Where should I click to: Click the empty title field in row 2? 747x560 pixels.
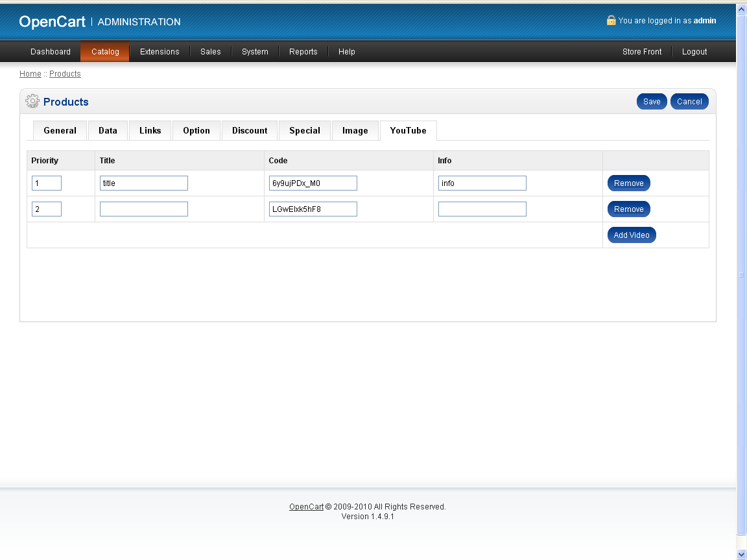click(x=144, y=209)
